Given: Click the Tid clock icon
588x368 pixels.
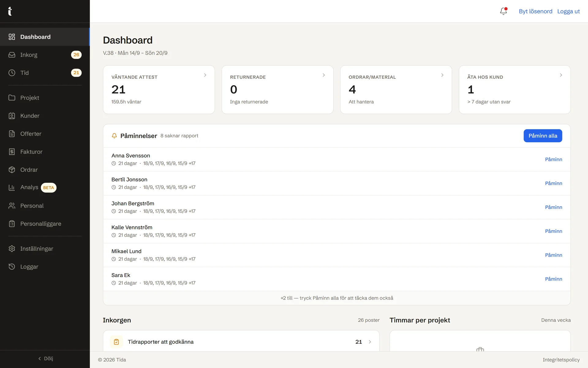Looking at the screenshot, I should pos(12,73).
